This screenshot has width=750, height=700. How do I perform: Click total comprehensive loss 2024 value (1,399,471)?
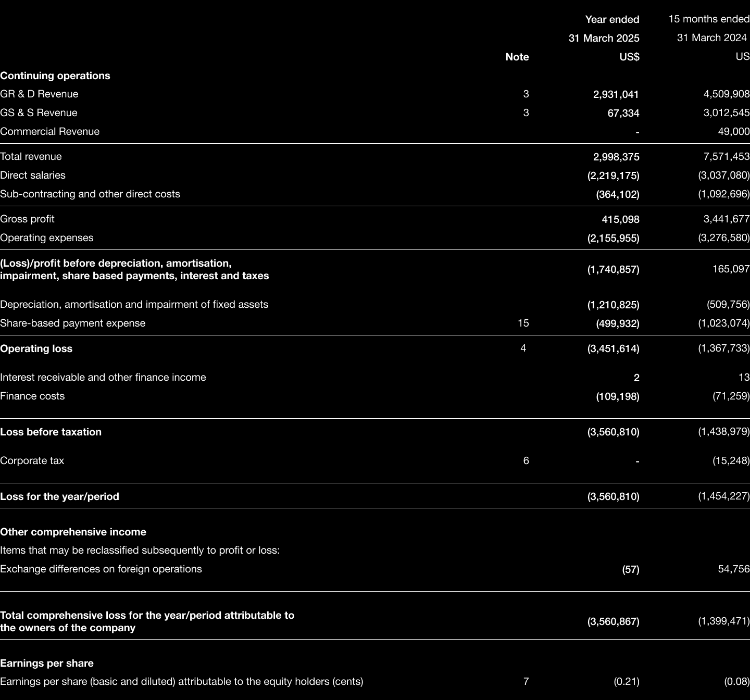click(x=724, y=621)
